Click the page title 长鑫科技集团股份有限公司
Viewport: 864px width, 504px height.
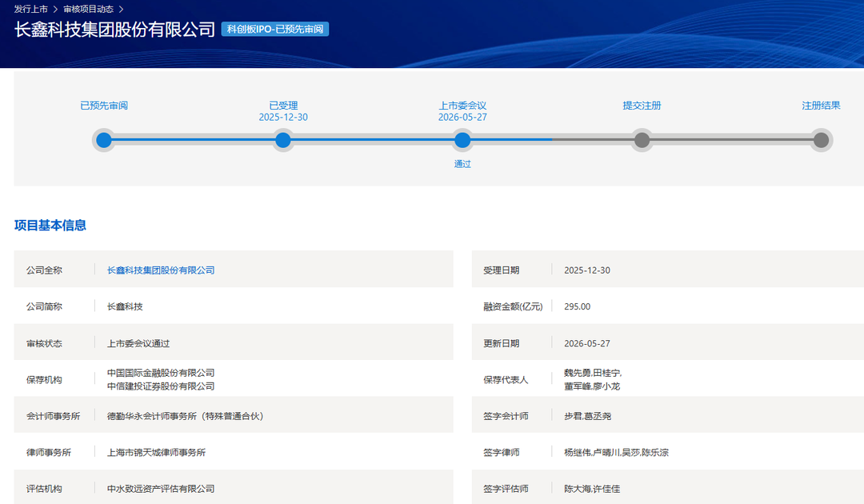pyautogui.click(x=114, y=29)
